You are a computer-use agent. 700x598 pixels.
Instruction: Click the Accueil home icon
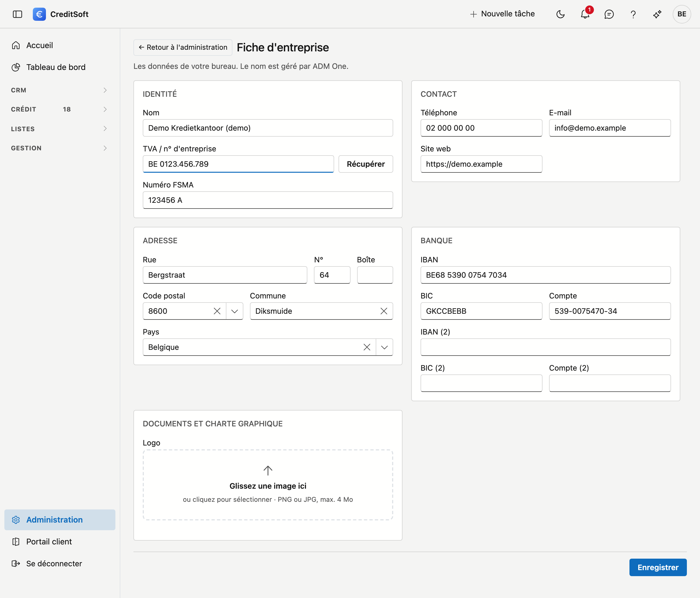tap(16, 45)
